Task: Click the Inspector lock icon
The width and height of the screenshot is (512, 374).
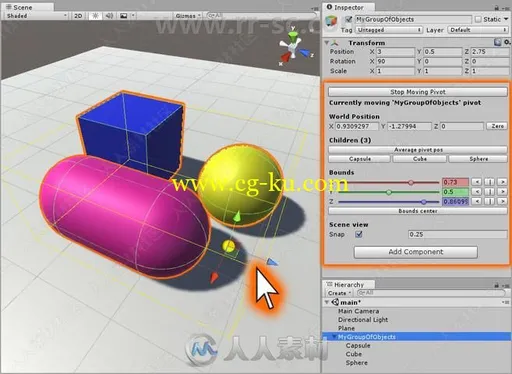Action: [497, 7]
